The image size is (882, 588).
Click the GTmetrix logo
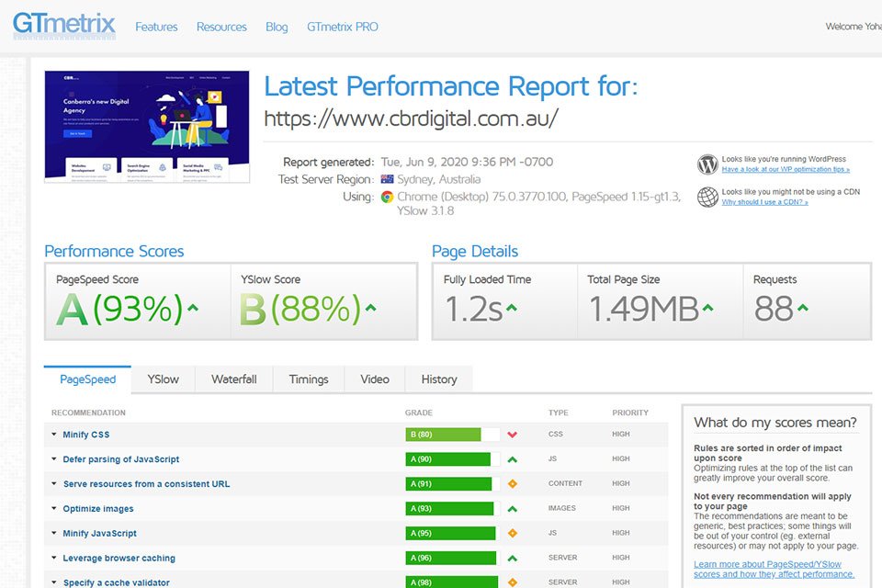64,24
